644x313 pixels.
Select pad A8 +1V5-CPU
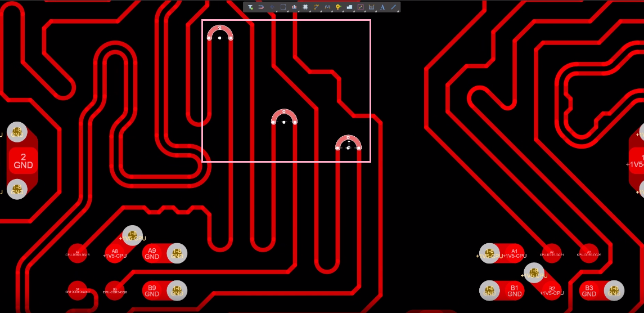click(115, 253)
